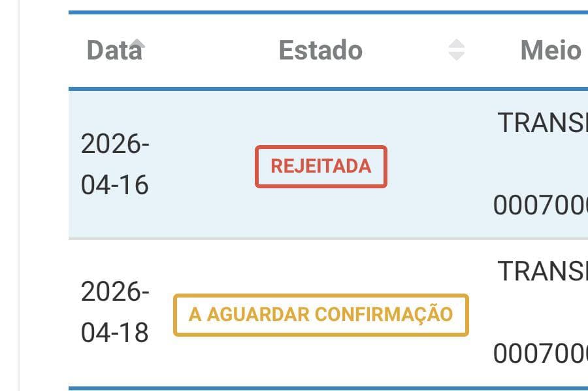Sort table by the Data column header
Image resolution: width=588 pixels, height=391 pixels.
point(114,50)
